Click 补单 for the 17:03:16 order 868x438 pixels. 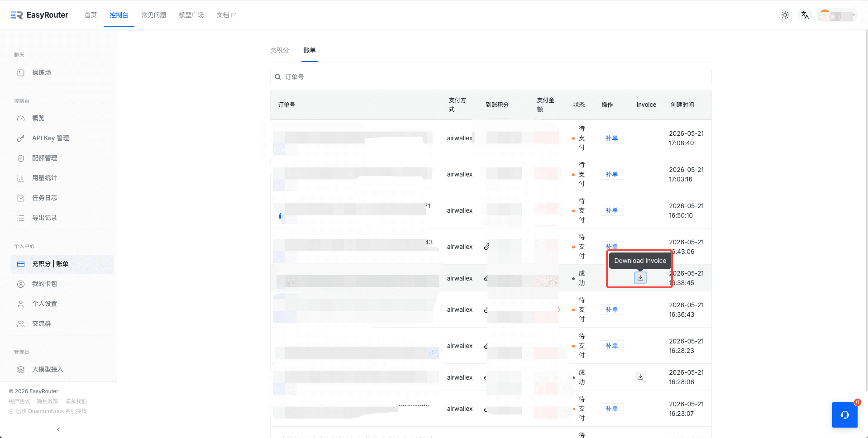[x=612, y=174]
